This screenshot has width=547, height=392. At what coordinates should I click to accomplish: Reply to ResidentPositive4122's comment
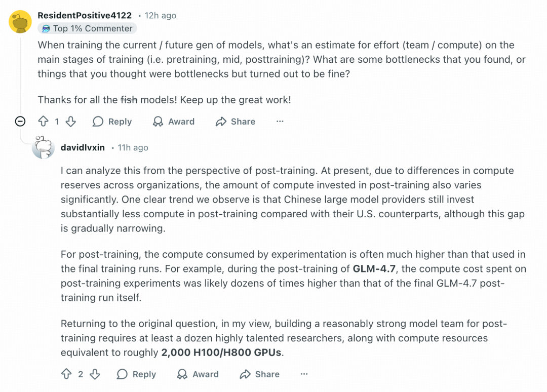112,122
